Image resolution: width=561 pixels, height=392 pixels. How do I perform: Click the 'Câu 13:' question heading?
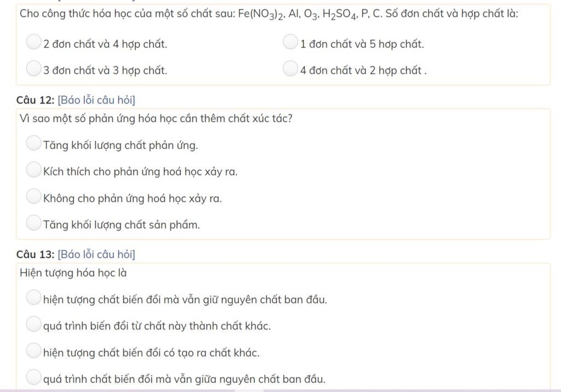pyautogui.click(x=35, y=255)
